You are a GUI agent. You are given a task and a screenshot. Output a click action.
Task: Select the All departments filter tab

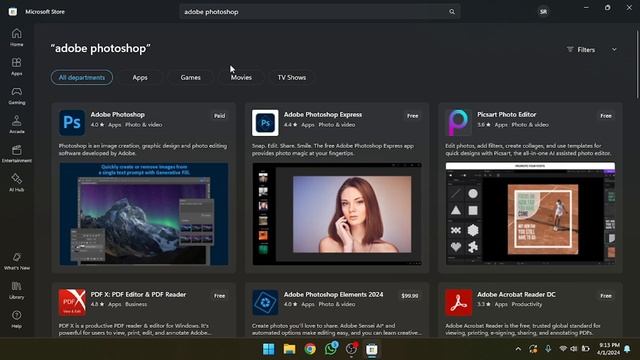[82, 78]
